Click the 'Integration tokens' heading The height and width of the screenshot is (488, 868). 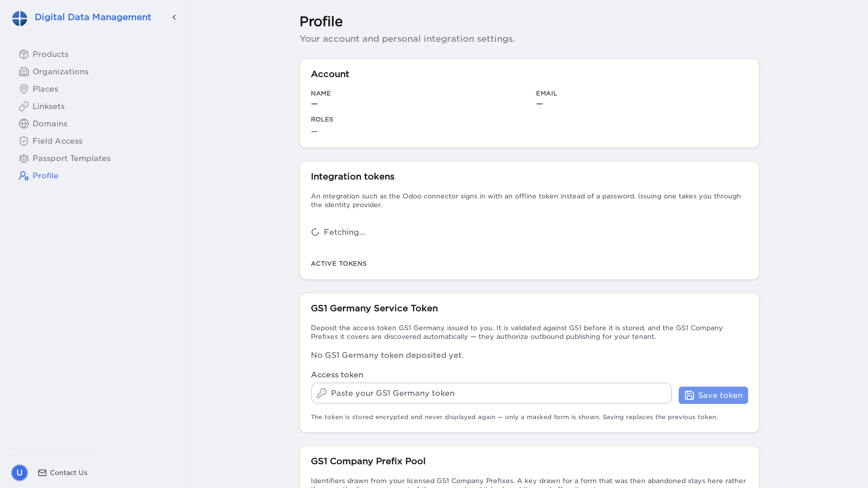352,176
